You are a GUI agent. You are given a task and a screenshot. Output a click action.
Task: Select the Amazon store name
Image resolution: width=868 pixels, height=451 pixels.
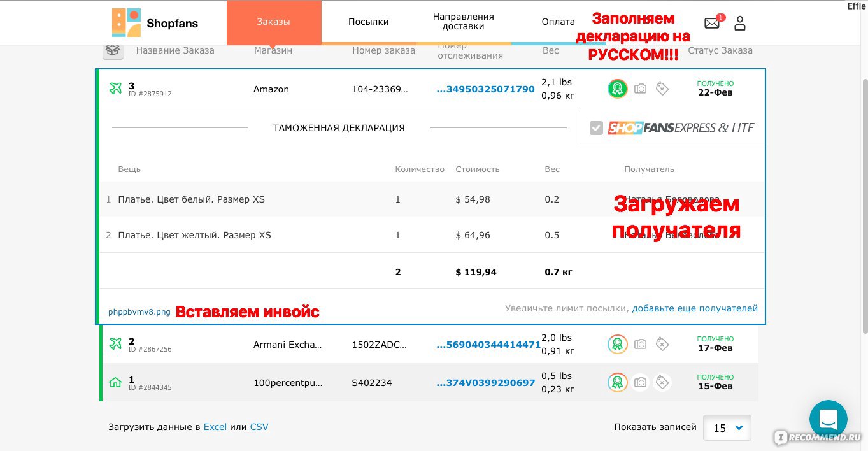(x=271, y=89)
